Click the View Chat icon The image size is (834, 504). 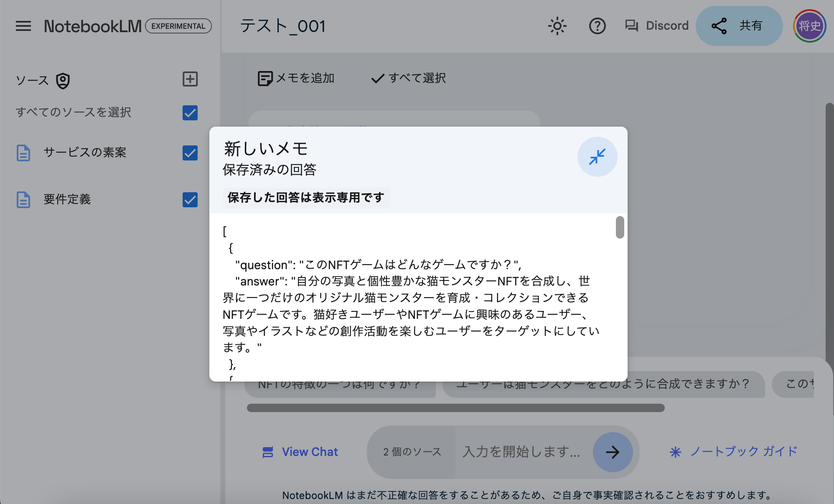268,452
